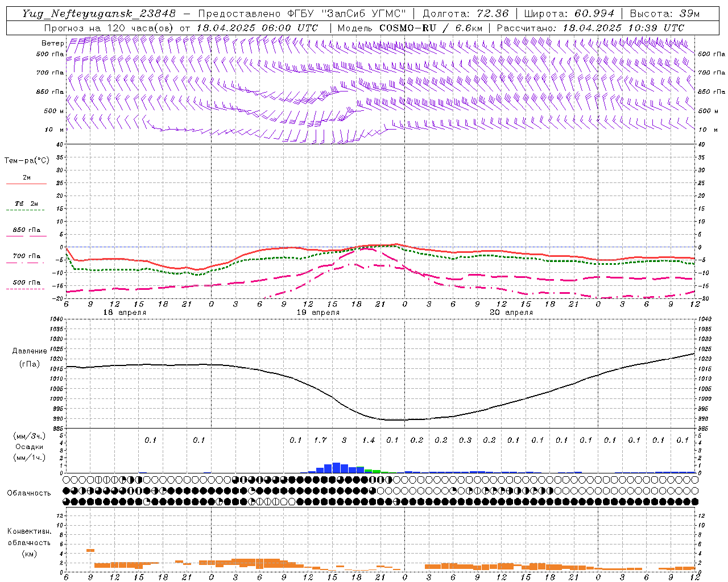Click the 19 апреля date label
Screen dimensions: 728x582
click(x=318, y=313)
